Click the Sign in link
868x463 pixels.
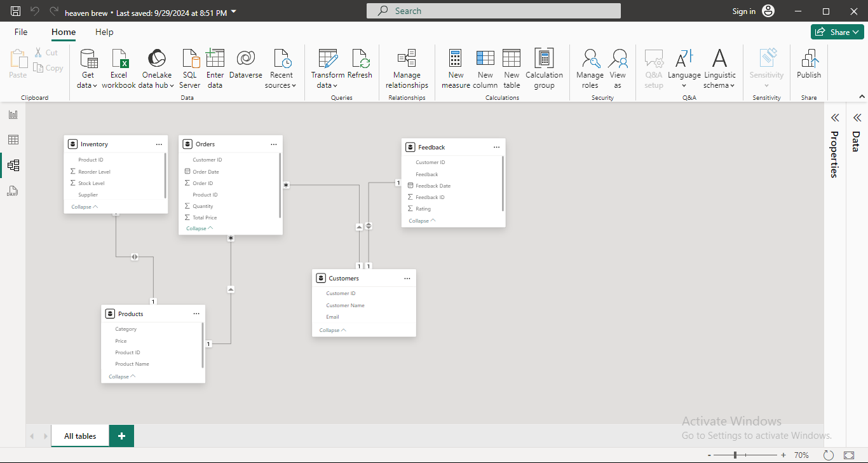click(744, 11)
